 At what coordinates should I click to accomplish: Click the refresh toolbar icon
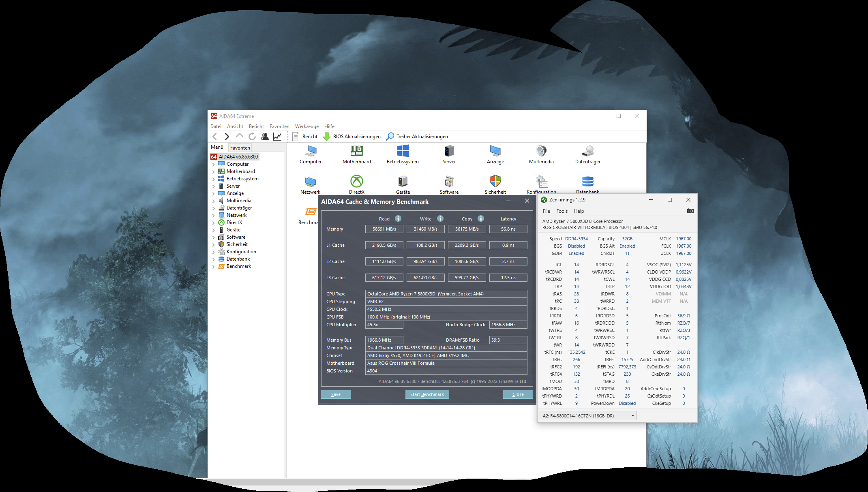coord(252,137)
